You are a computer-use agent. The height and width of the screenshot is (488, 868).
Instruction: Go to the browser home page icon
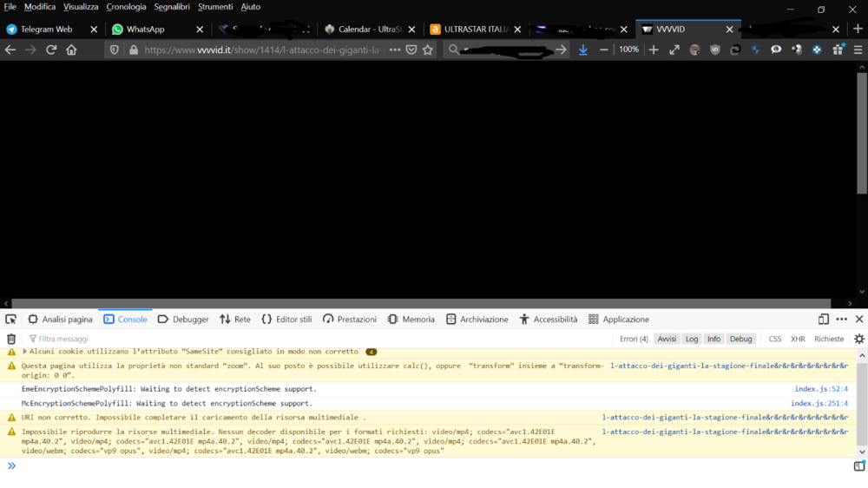71,50
